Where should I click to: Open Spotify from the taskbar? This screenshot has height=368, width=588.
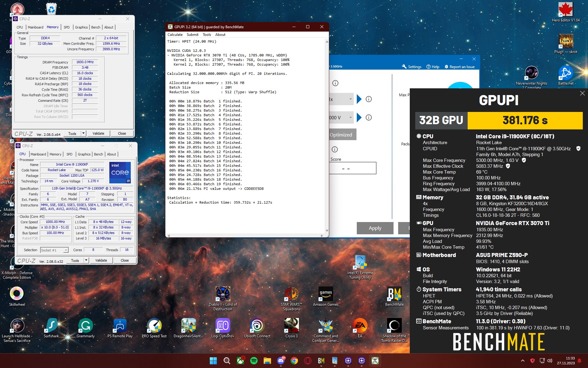254,361
